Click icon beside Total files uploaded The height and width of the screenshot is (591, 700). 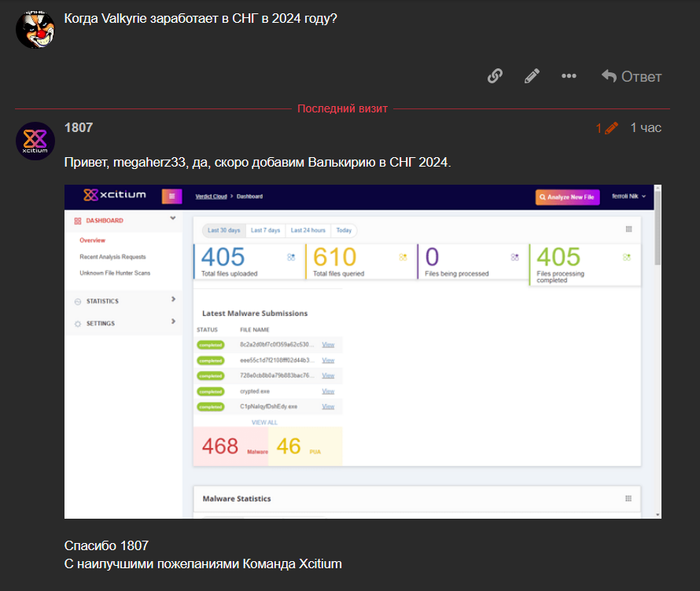[x=291, y=257]
